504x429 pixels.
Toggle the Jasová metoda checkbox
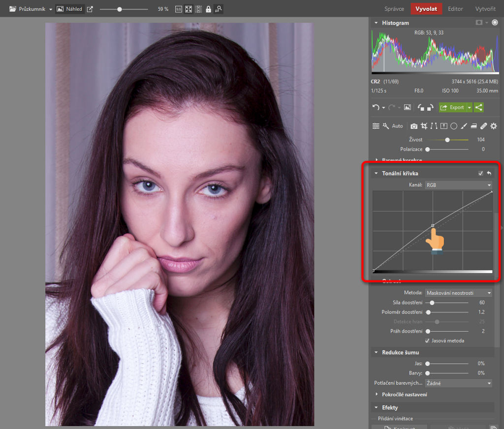427,340
